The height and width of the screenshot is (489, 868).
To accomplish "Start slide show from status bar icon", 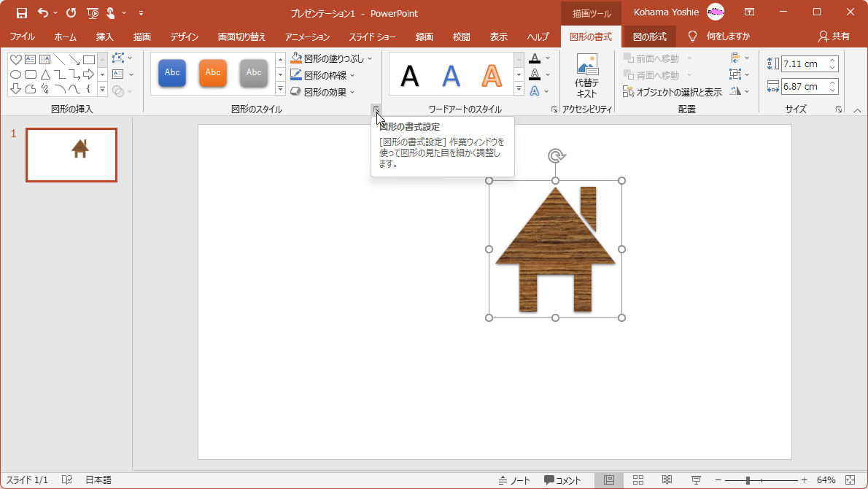I will click(x=696, y=480).
